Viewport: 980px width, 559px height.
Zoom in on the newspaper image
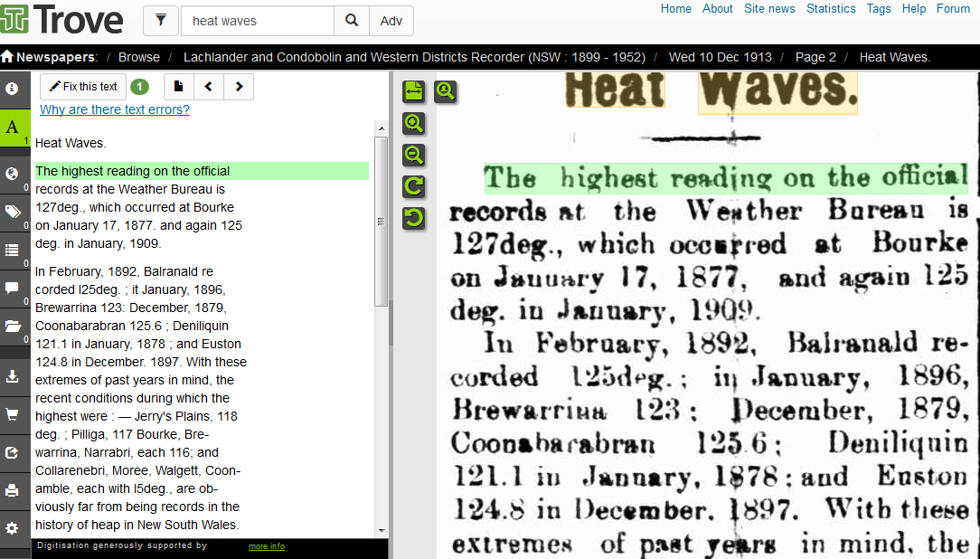click(413, 123)
